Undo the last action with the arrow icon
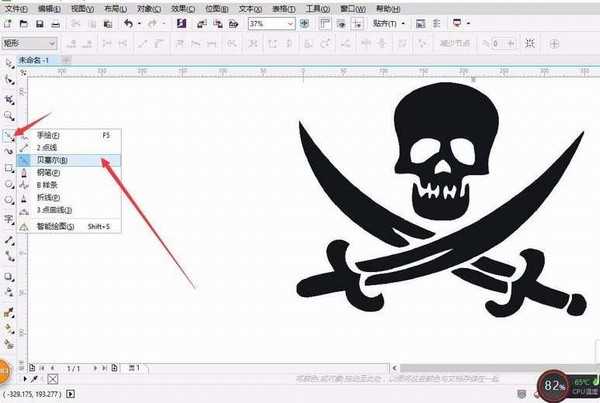The image size is (600, 403). tap(128, 24)
